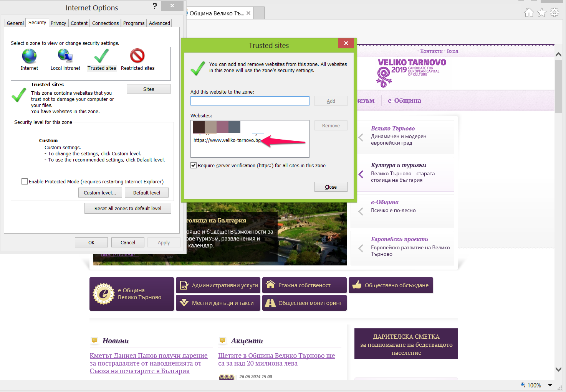Select the Култура и туризъм slider card

click(x=405, y=174)
